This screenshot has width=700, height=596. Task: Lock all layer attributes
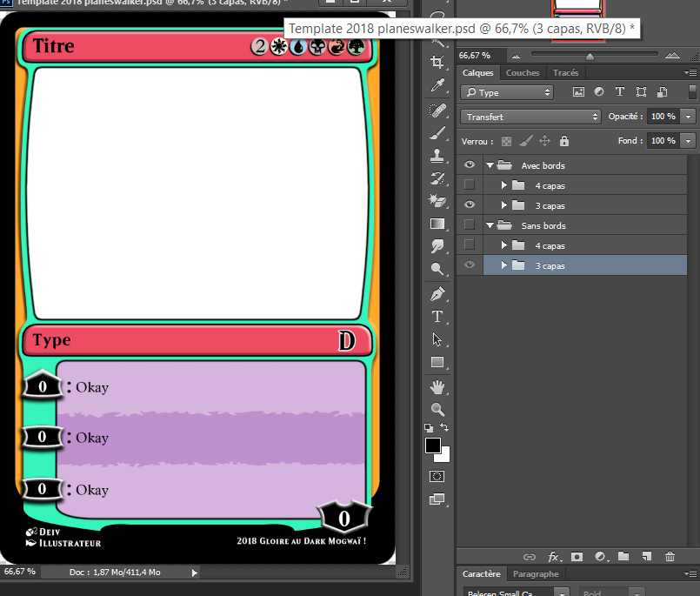[x=564, y=141]
